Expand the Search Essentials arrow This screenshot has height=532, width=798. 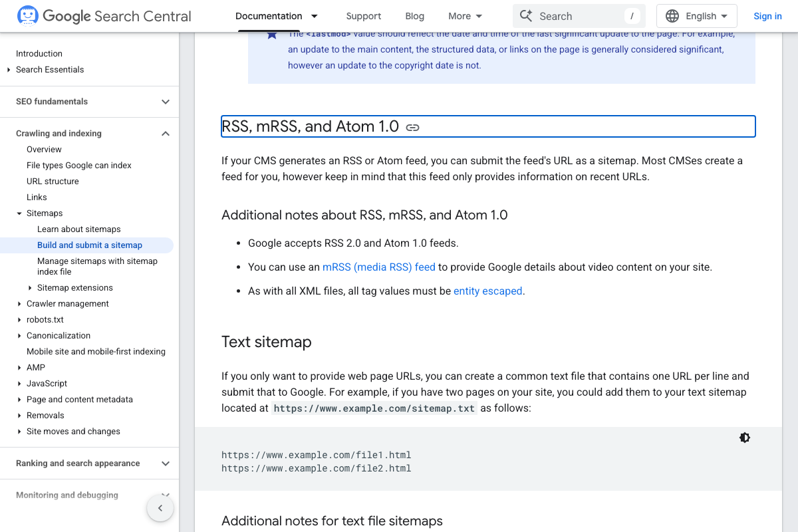[9, 70]
